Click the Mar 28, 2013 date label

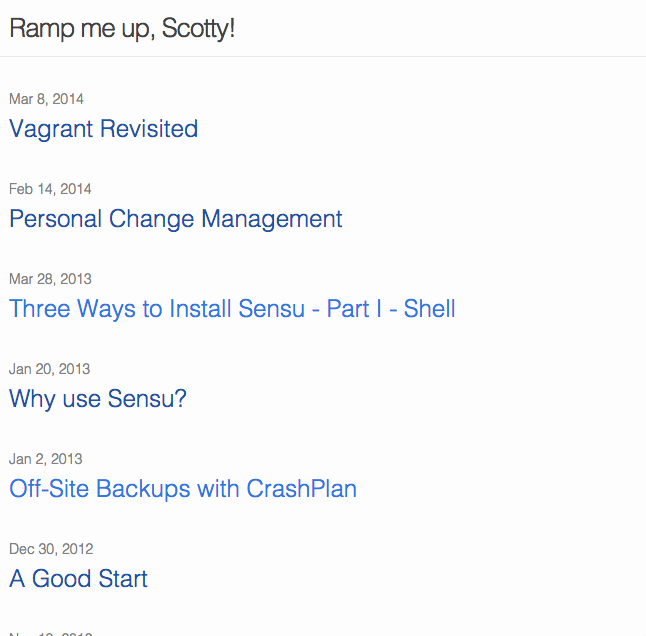point(50,279)
